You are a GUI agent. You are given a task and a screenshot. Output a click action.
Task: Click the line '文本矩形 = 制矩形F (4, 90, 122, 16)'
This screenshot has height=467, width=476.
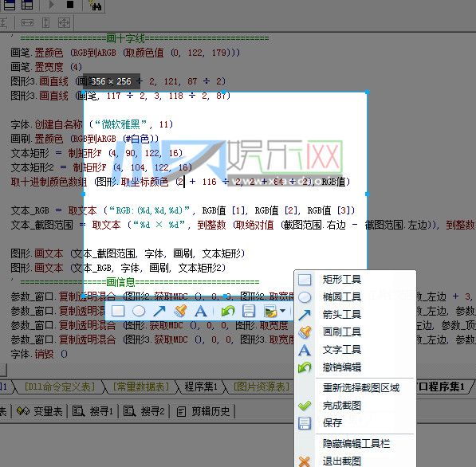(x=96, y=153)
